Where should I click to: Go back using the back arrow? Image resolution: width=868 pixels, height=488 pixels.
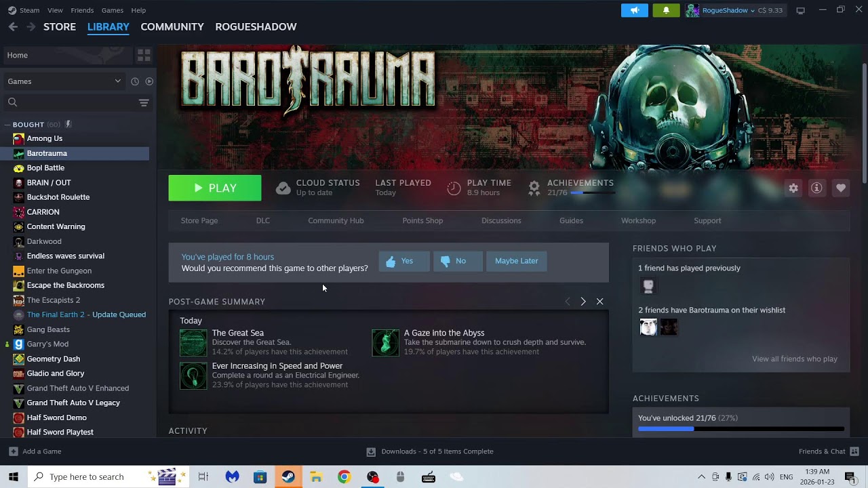pos(13,26)
